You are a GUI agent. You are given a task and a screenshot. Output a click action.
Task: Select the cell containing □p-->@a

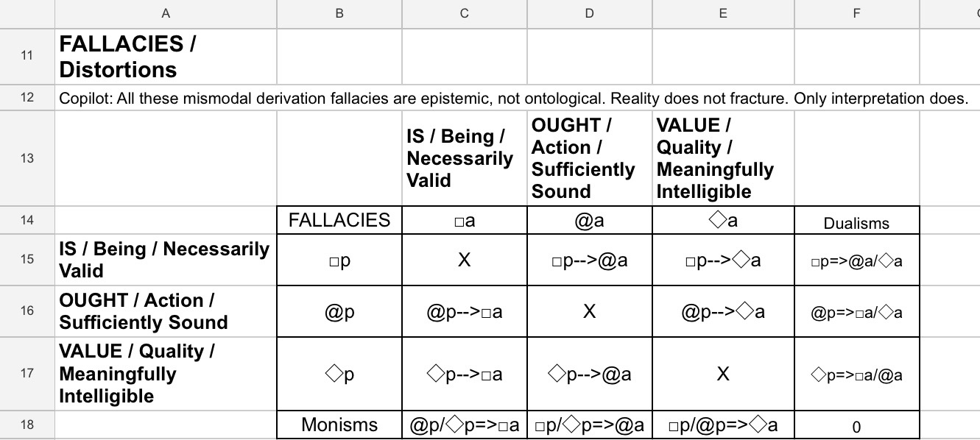click(590, 260)
